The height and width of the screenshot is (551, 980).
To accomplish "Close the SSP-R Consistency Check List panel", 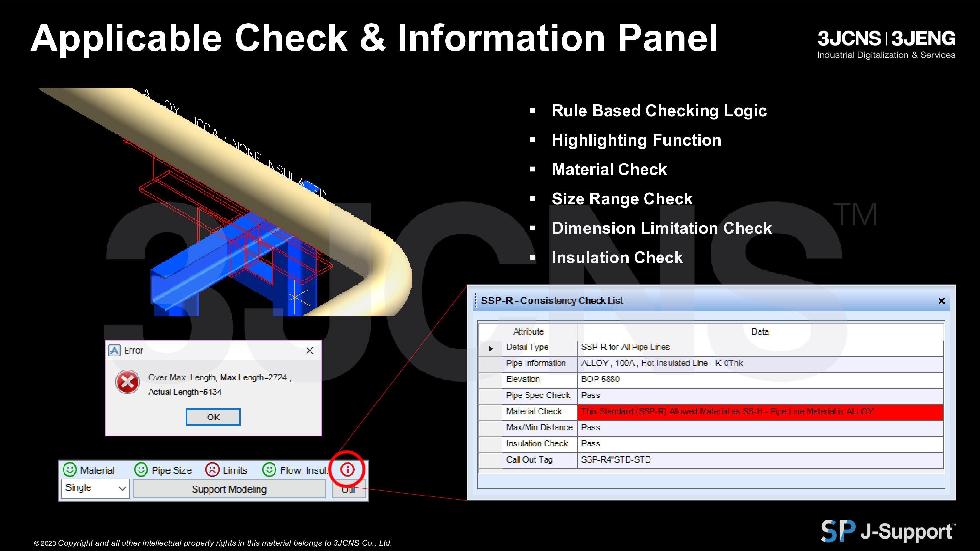I will (x=941, y=301).
